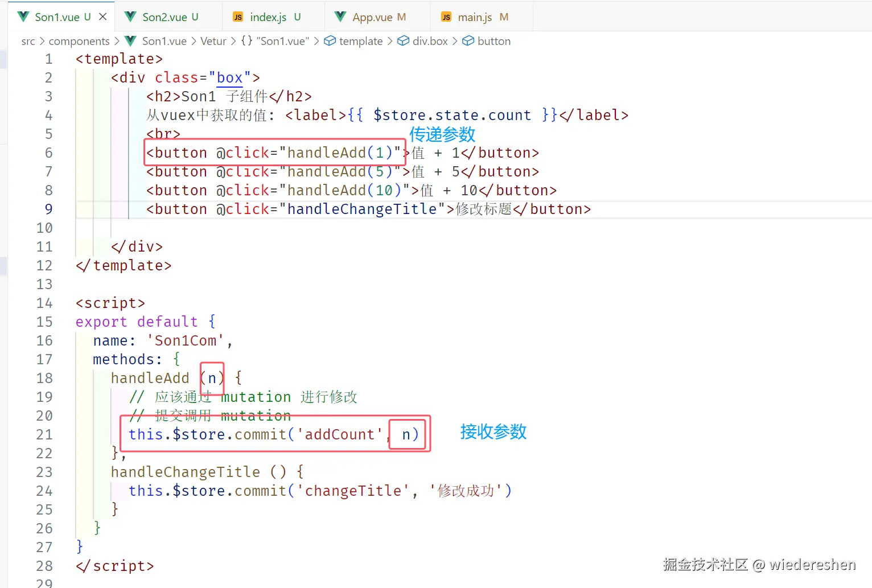Click the '<script>' tag on line 14
The height and width of the screenshot is (588, 872).
pyautogui.click(x=110, y=303)
